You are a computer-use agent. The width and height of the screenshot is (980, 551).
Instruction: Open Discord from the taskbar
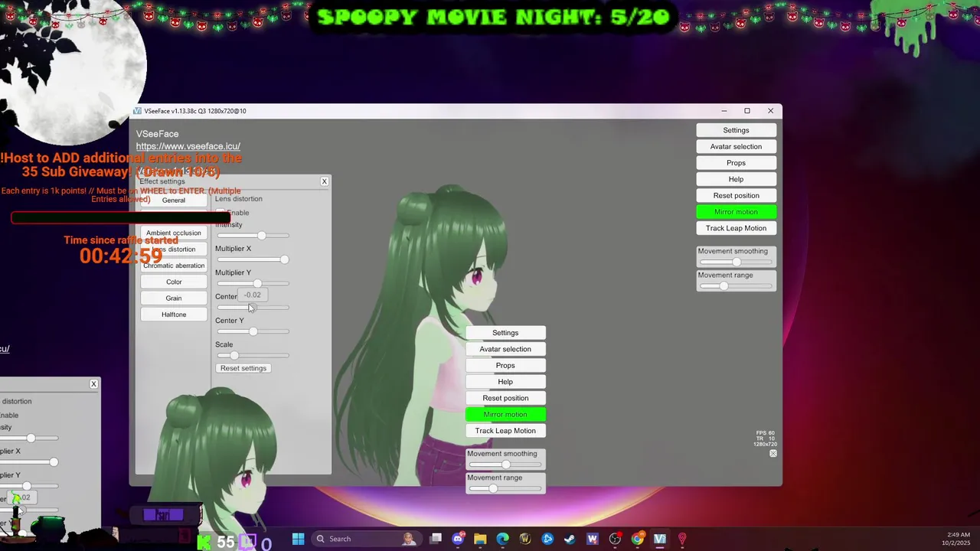(458, 539)
